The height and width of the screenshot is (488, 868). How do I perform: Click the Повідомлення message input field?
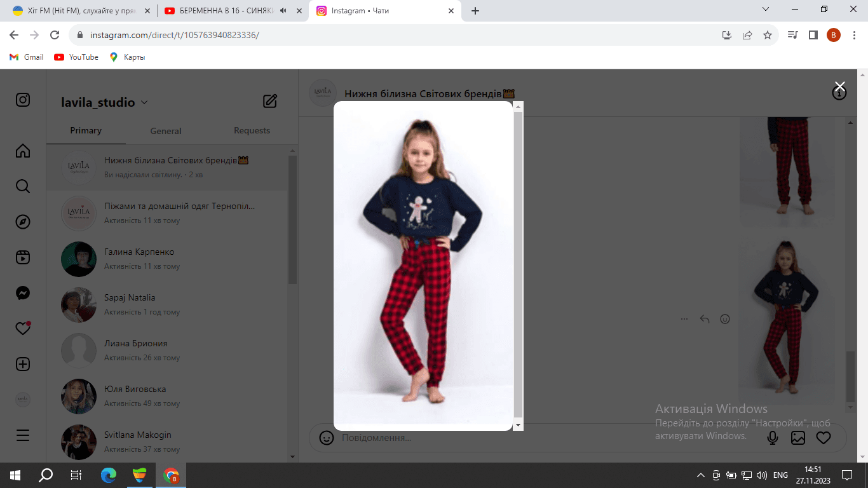point(546,438)
